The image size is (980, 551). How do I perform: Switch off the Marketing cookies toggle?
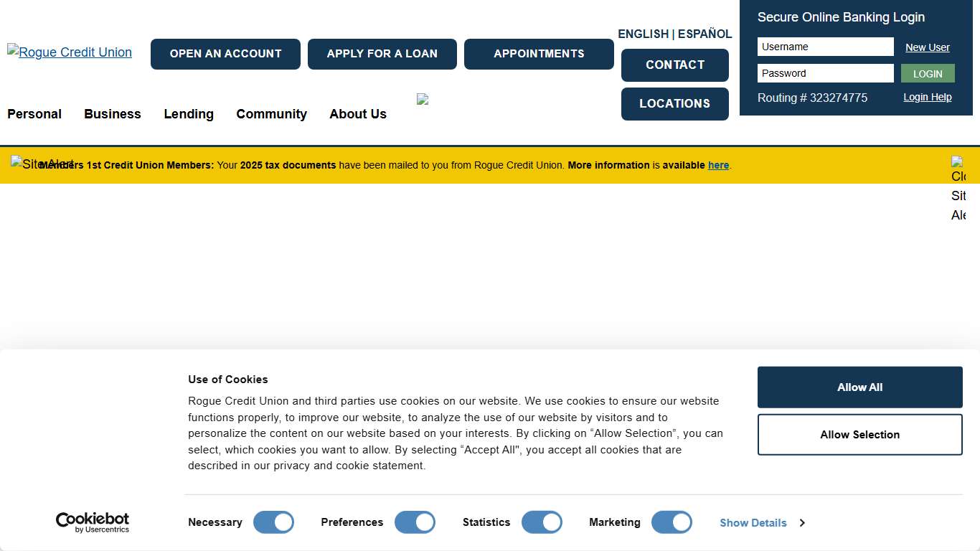(672, 522)
